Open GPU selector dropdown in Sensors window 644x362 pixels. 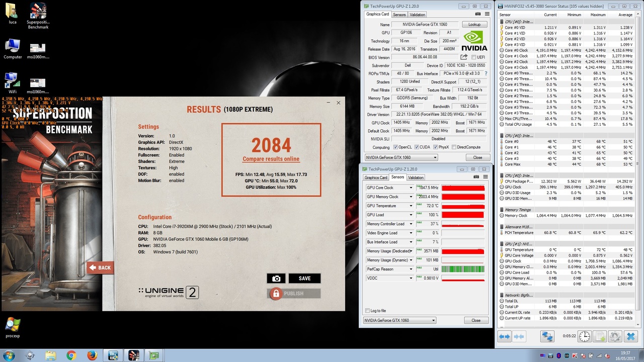tap(399, 320)
